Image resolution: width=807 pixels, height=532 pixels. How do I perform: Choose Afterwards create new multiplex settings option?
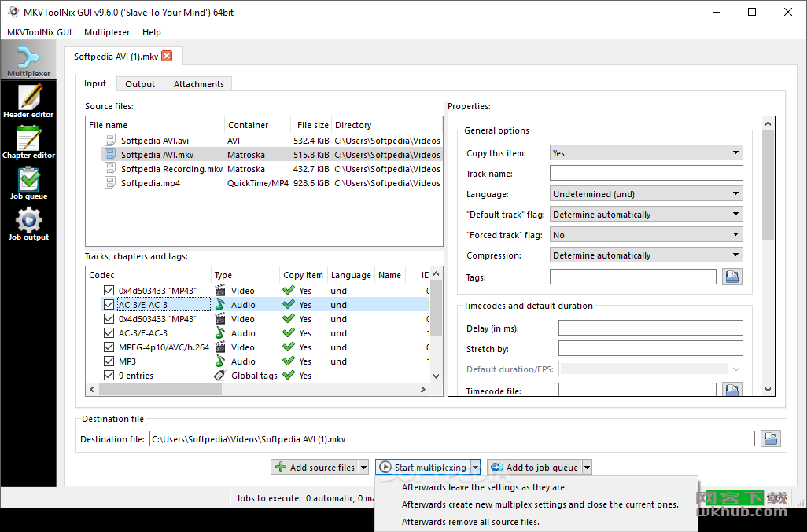pos(540,504)
